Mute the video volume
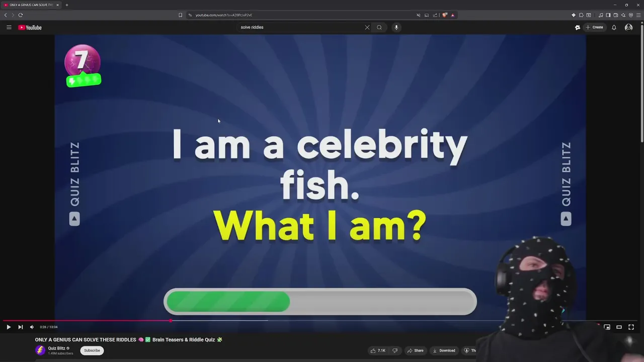644x362 pixels. tap(32, 327)
